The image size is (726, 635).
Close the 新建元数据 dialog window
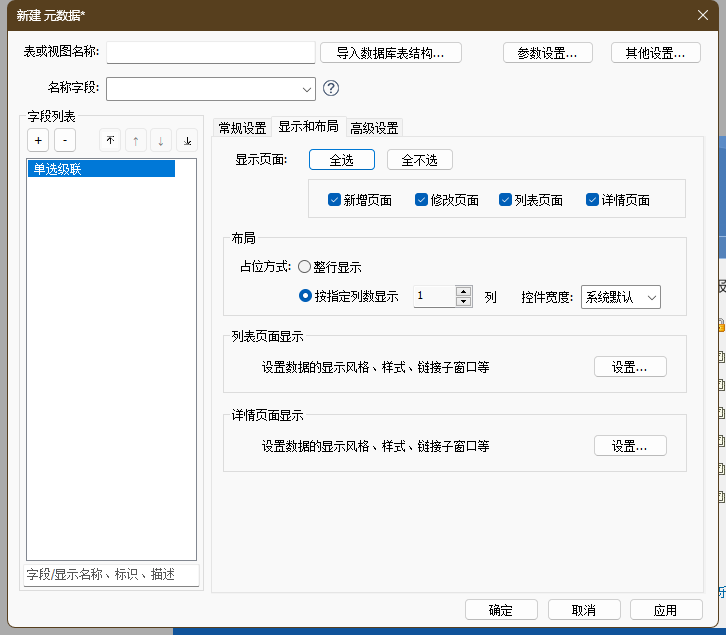point(703,14)
